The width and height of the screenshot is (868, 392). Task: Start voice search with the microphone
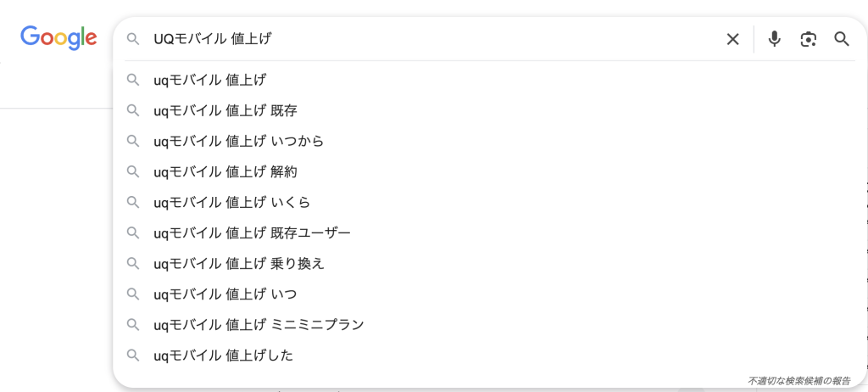(774, 39)
